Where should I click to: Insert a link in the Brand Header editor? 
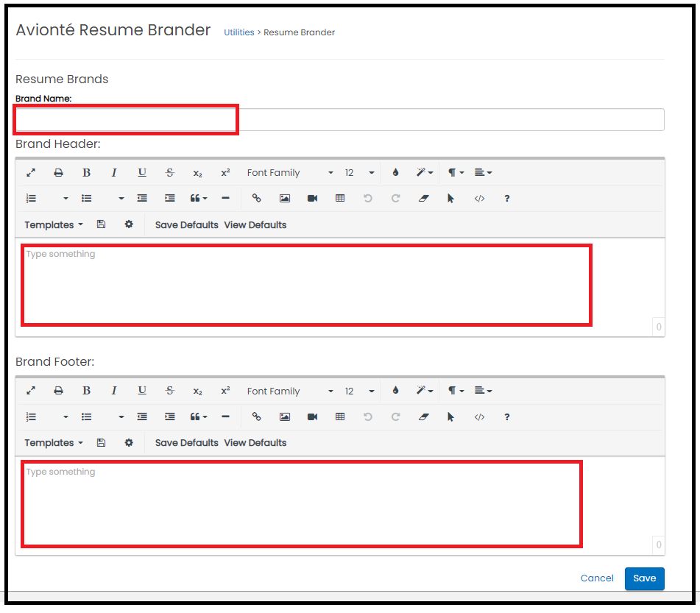(x=256, y=198)
